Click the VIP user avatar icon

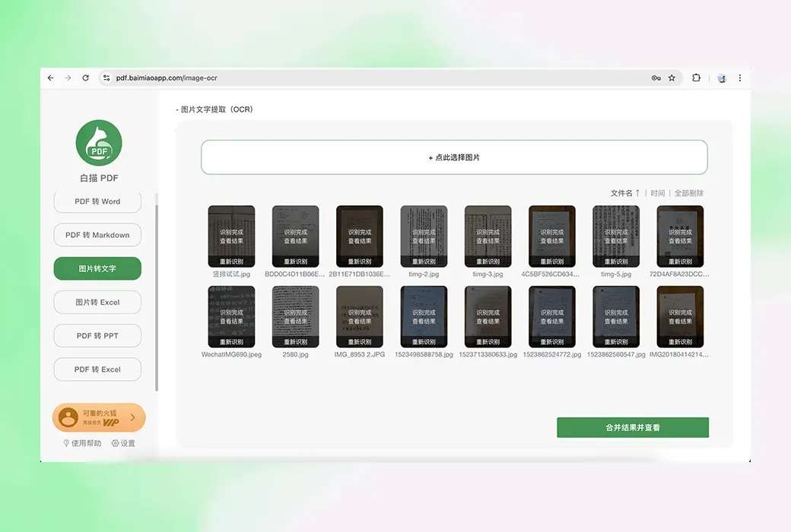(68, 417)
